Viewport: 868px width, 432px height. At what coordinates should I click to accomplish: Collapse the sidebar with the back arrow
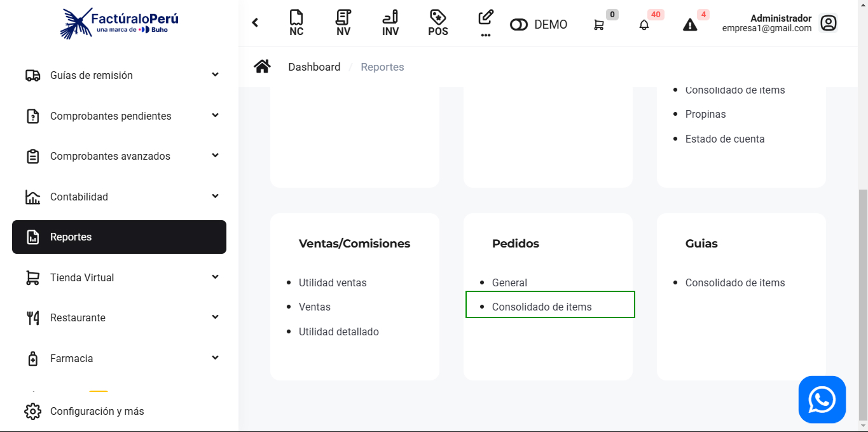(255, 23)
